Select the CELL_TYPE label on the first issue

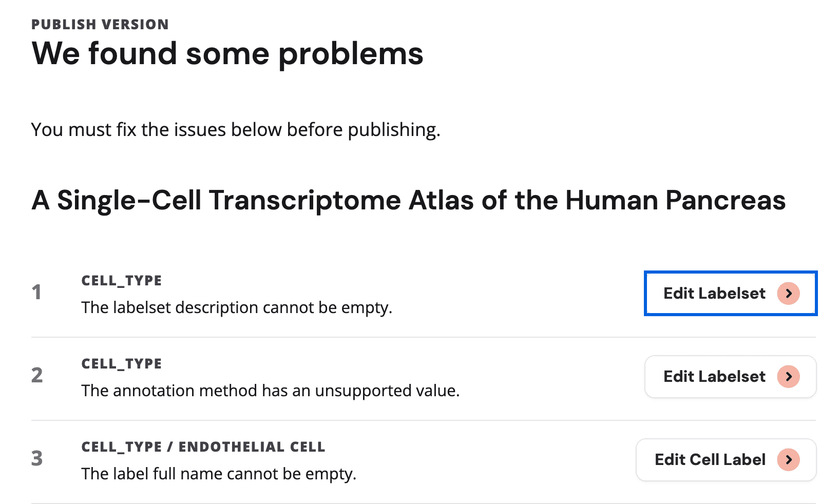[x=121, y=280]
